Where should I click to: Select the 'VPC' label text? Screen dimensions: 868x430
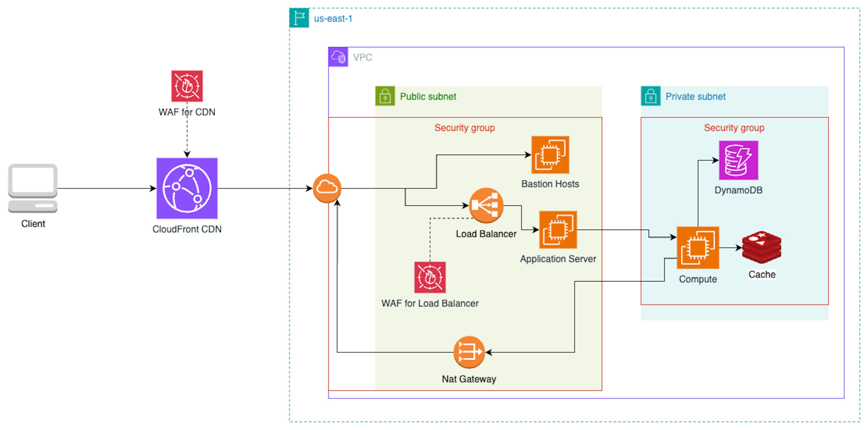[x=363, y=57]
